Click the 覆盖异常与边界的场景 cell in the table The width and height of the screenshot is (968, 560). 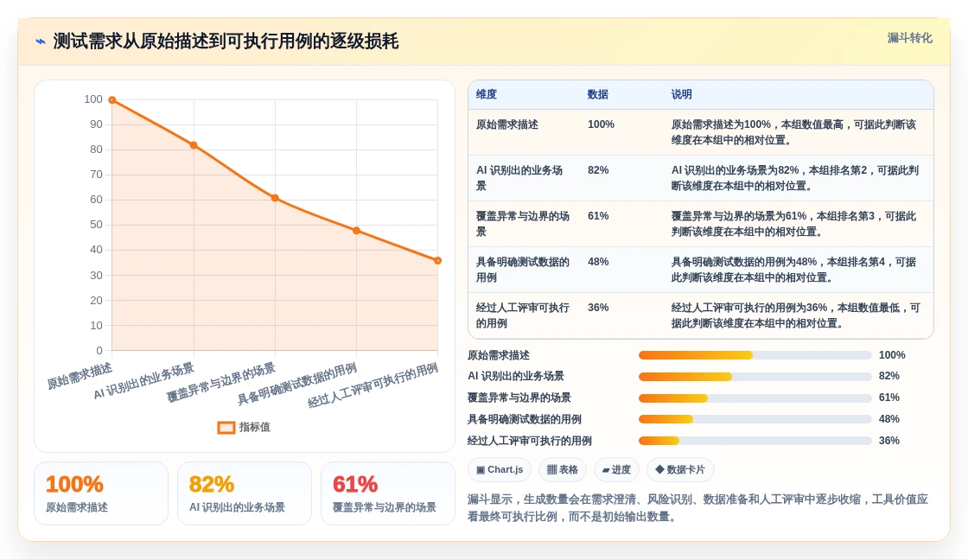[523, 224]
